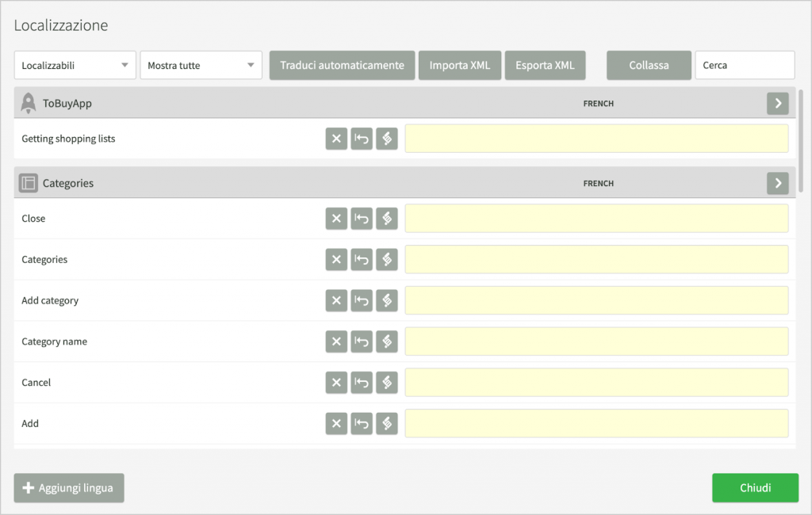The image size is (812, 515).
Task: Auto-translate the Categories row
Action: point(387,259)
